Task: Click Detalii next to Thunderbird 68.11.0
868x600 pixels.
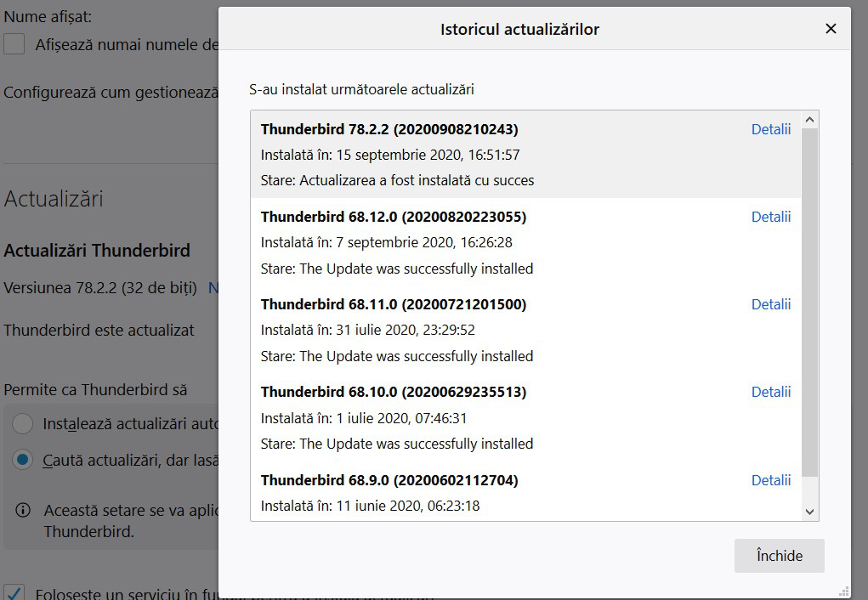Action: [770, 304]
